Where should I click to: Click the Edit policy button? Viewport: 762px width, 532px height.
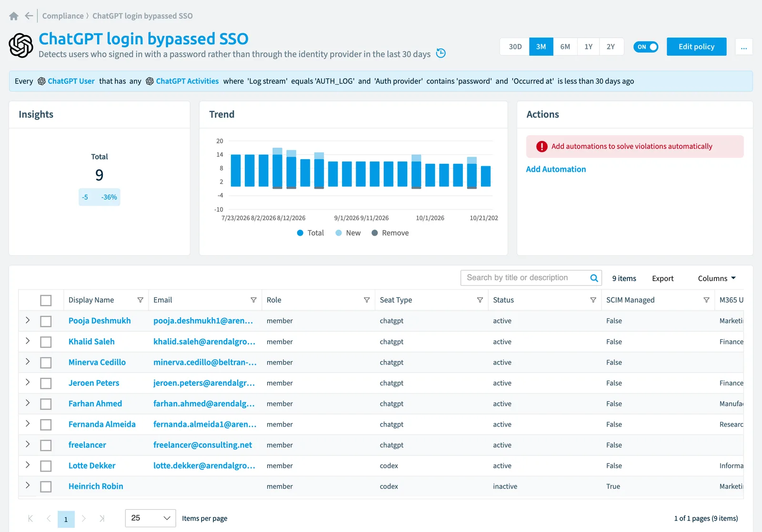coord(696,47)
